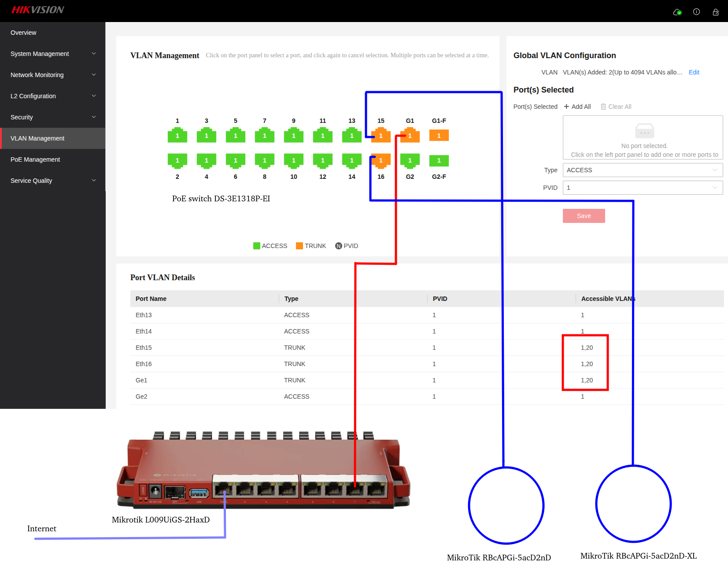Select port 6 on the panel
The image size is (728, 578).
click(236, 161)
